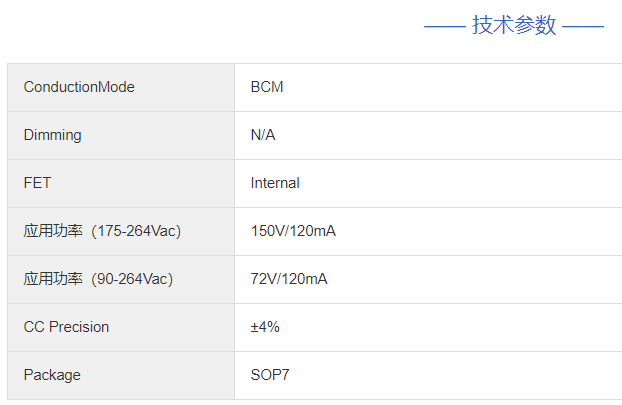Select the FET label cell
The width and height of the screenshot is (622, 405).
pos(121,183)
